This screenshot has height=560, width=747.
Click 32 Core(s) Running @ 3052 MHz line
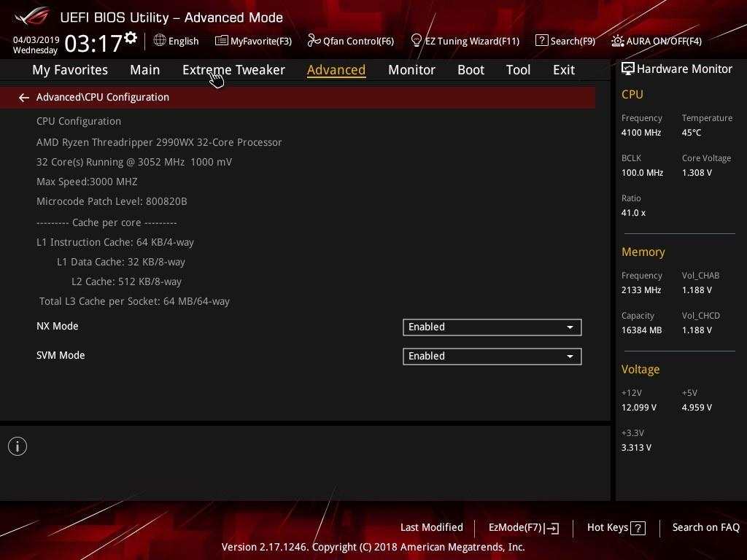(x=134, y=162)
